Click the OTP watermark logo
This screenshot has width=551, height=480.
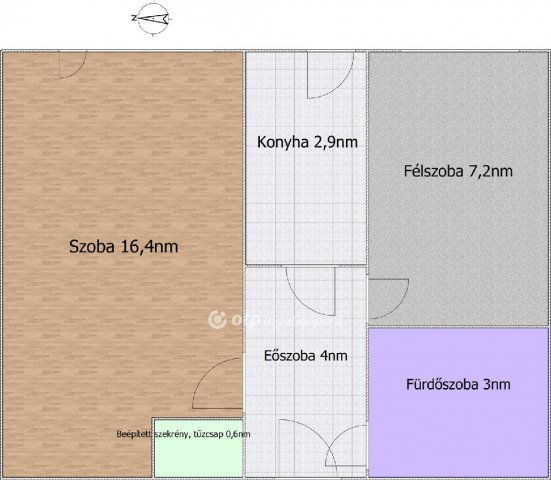[217, 320]
